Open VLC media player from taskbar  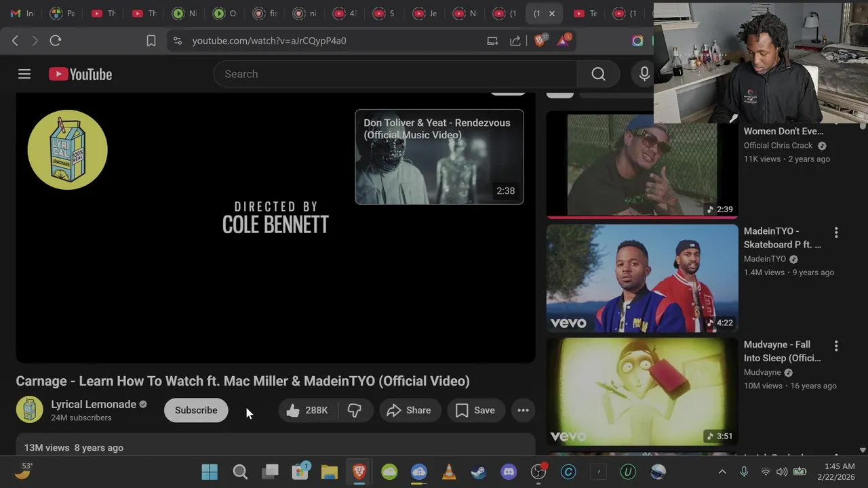(x=449, y=472)
